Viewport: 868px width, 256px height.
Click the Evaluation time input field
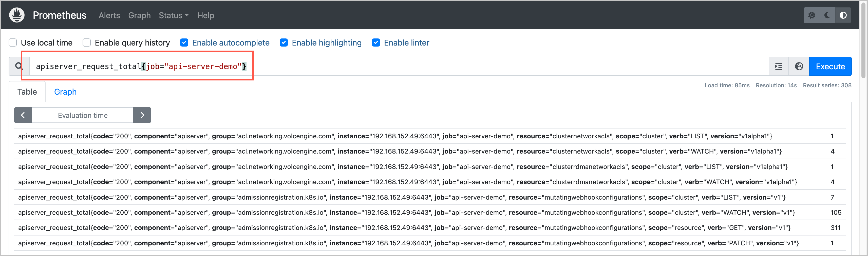83,115
